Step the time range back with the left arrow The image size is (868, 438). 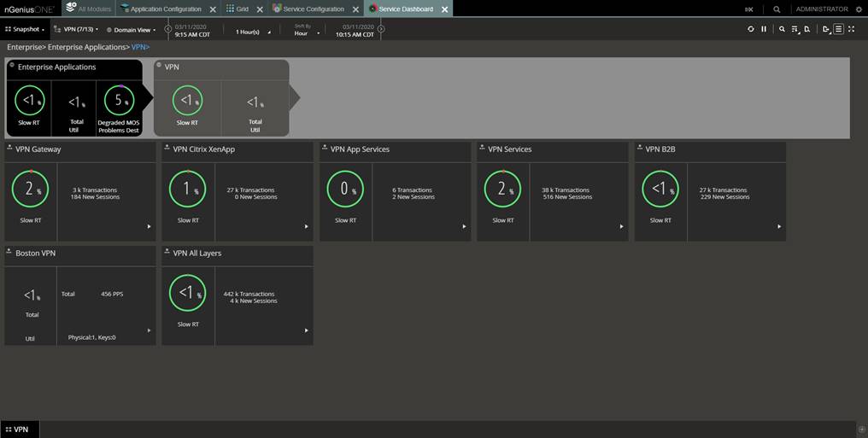point(167,29)
